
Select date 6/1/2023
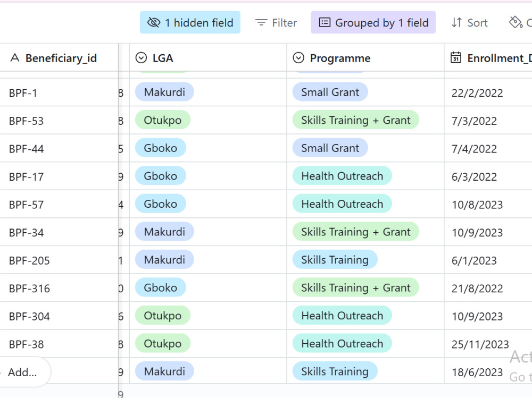(474, 260)
